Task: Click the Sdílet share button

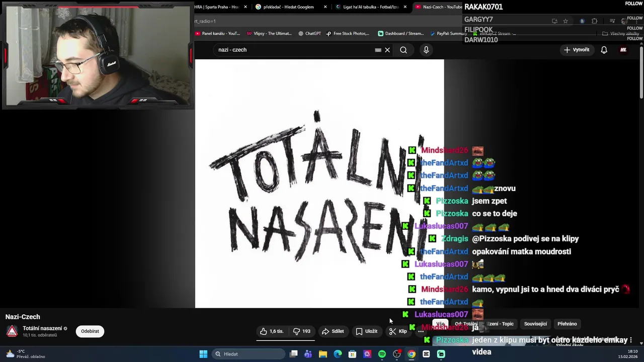Action: [333, 331]
